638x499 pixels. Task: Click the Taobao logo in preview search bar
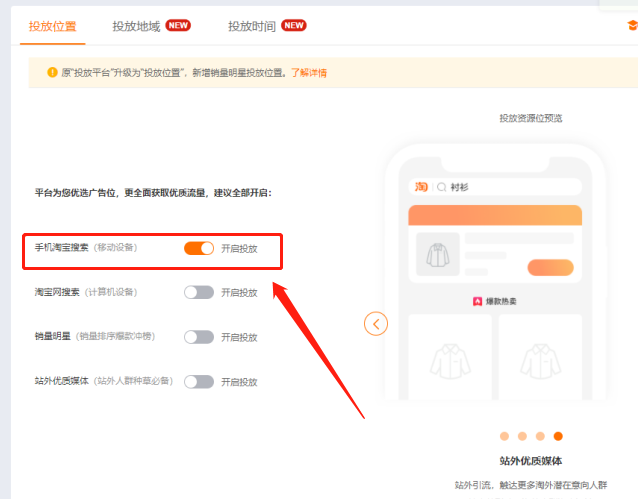coord(421,187)
